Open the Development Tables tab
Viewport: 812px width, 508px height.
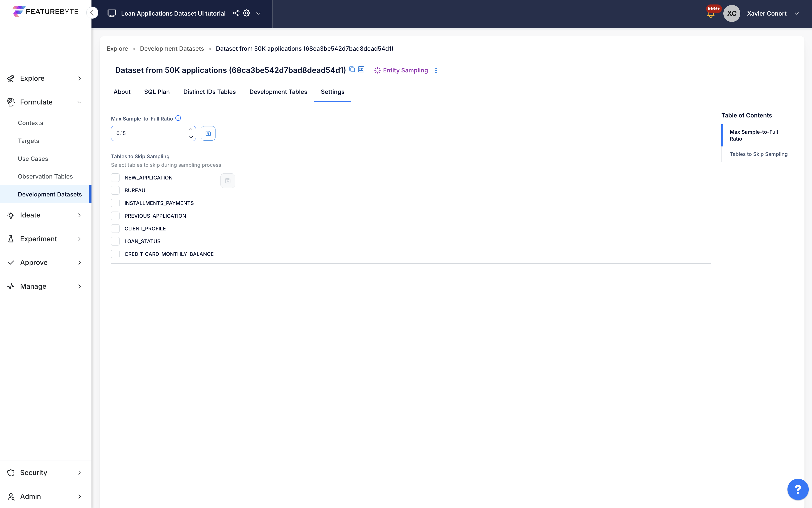point(278,92)
